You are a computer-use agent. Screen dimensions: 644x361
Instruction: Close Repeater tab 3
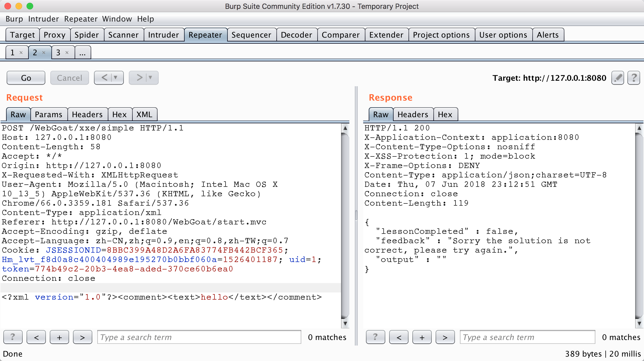coord(67,53)
